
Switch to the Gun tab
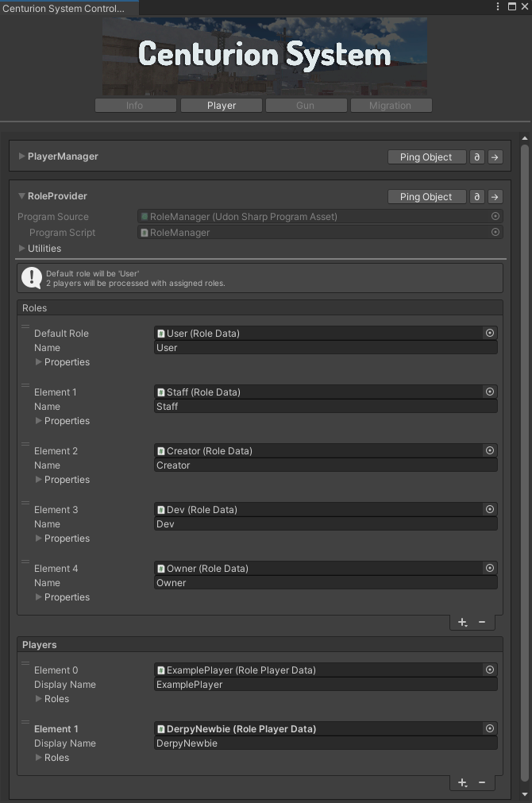306,104
